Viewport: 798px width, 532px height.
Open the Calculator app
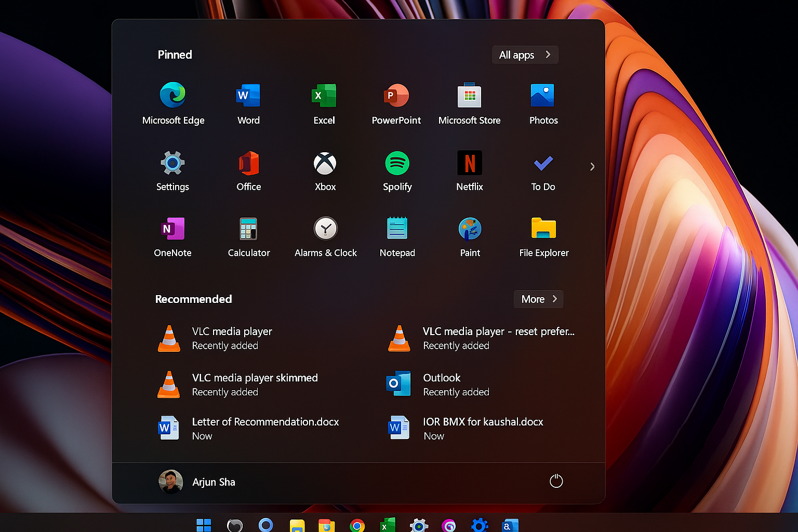click(248, 237)
